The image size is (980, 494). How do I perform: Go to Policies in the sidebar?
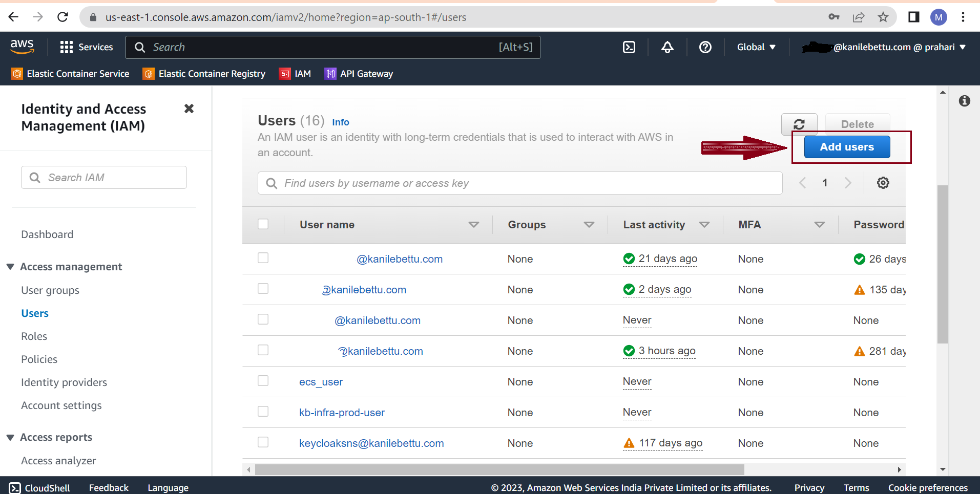(x=39, y=359)
